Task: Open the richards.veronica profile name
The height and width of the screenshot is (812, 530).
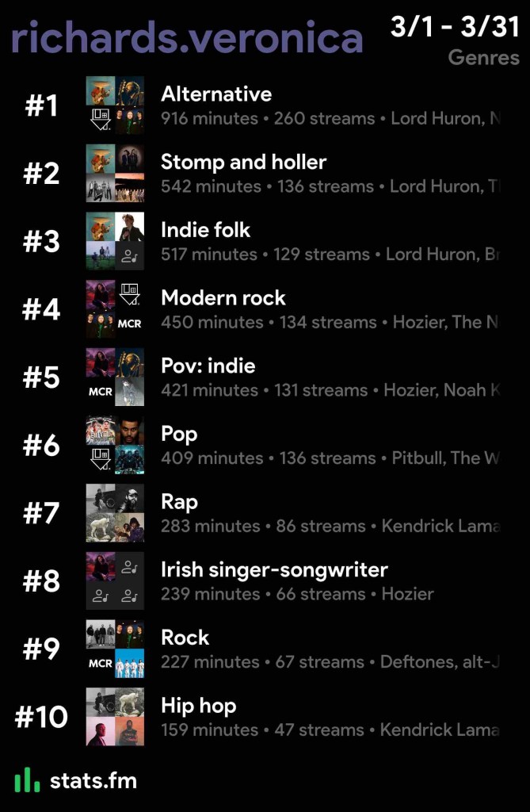Action: point(187,37)
